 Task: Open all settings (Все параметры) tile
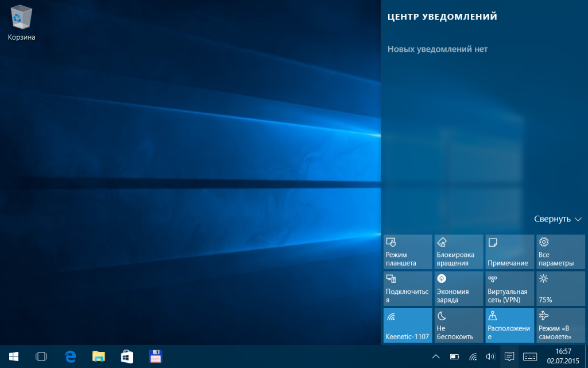[560, 252]
